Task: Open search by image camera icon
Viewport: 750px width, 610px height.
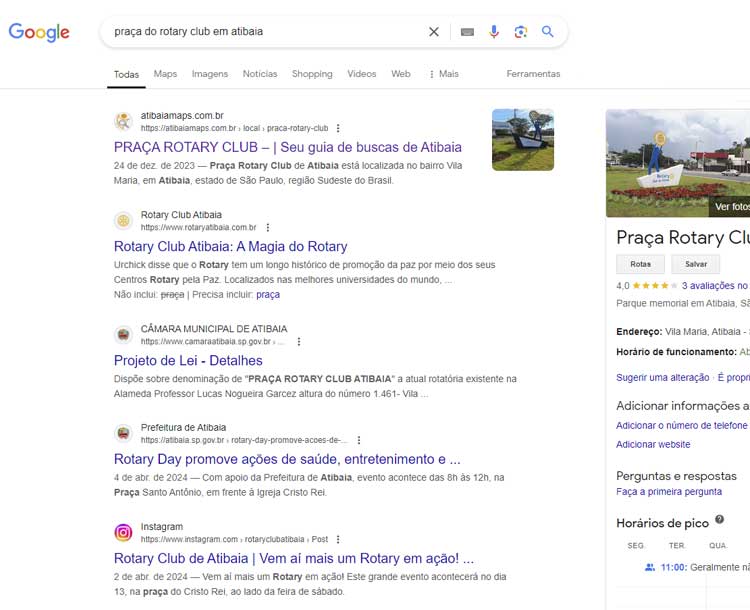Action: coord(520,32)
